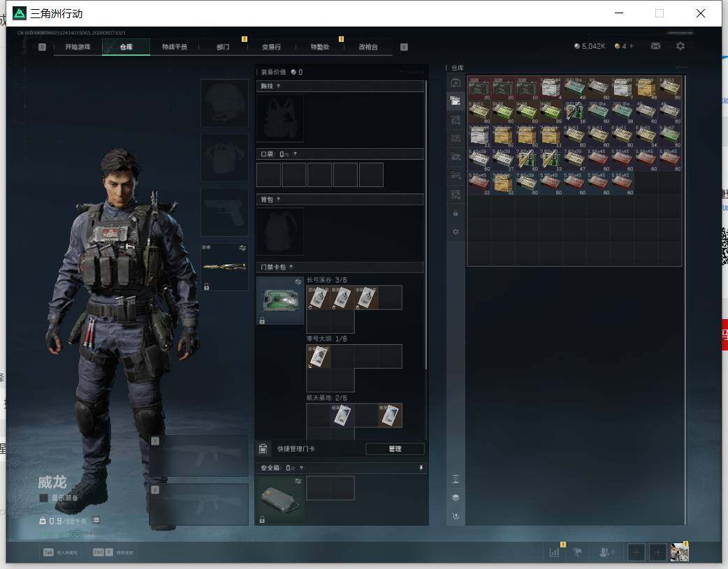Click the right tab-cycle key icon

point(404,47)
